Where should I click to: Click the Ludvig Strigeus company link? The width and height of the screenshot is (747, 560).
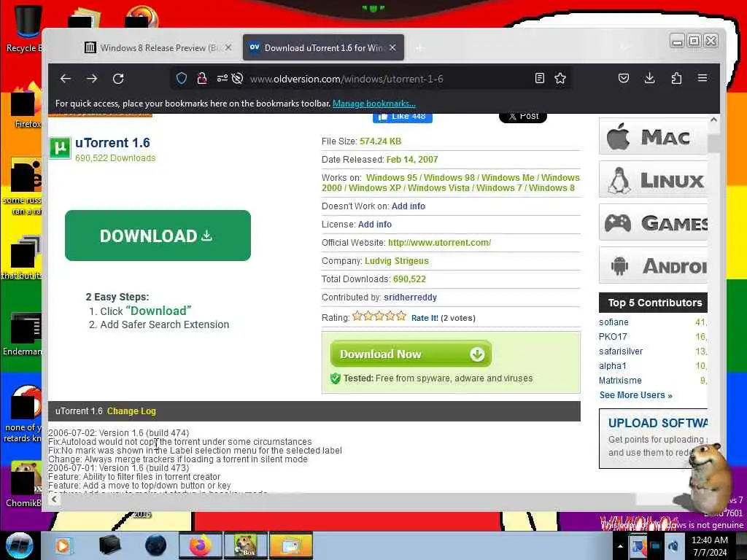396,261
